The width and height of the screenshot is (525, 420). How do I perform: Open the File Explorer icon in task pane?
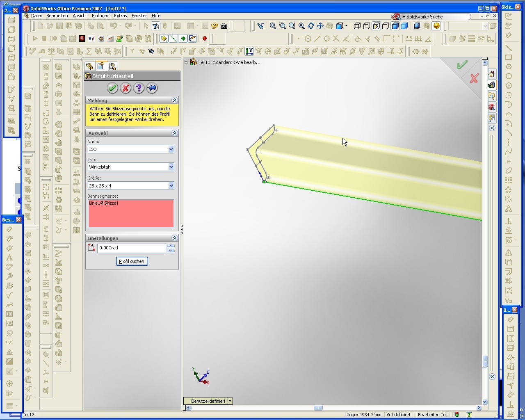[491, 96]
